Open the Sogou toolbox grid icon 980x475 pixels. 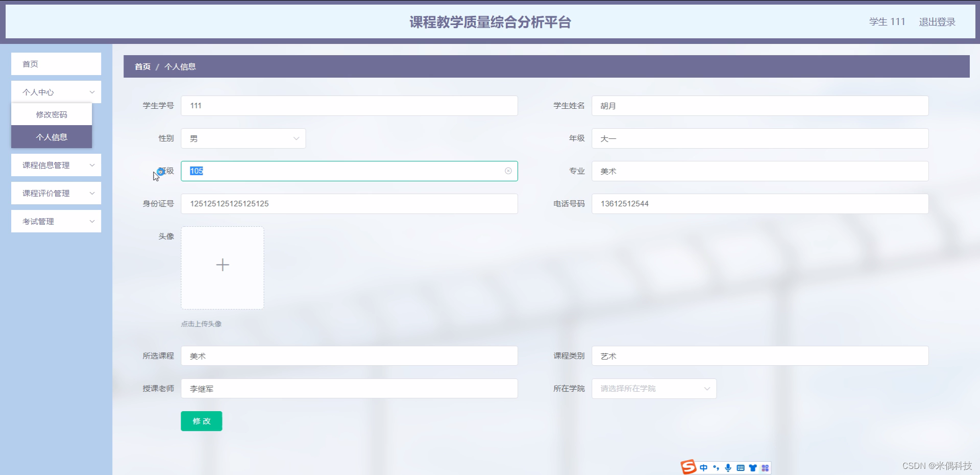click(x=765, y=468)
